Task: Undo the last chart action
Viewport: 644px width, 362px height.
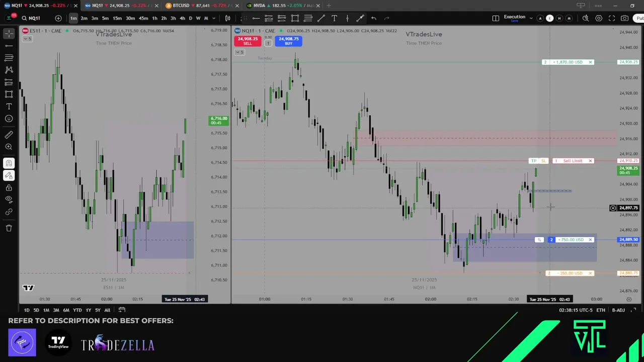Action: (373, 18)
